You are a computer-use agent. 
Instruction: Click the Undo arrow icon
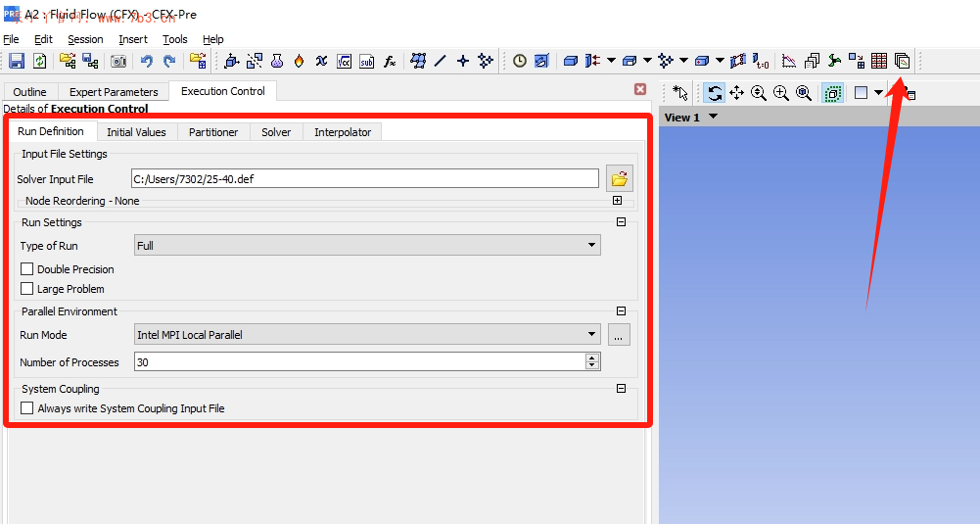[146, 61]
